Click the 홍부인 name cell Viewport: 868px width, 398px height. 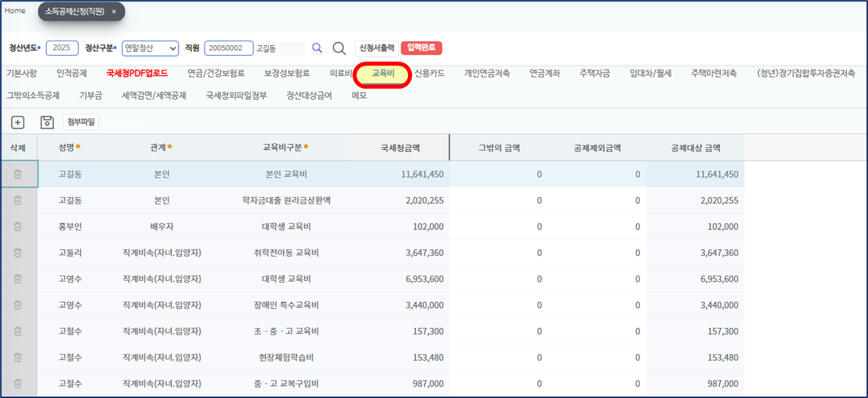(x=70, y=227)
